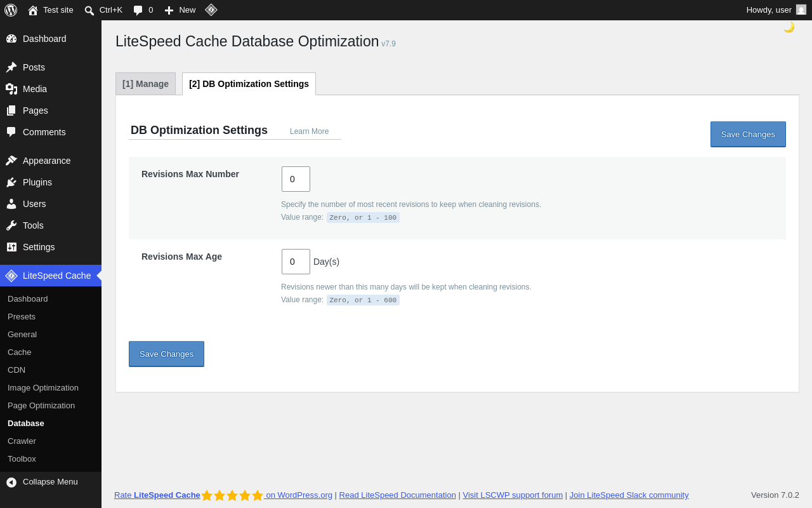Click the LiteSpeed Cache sidebar icon
This screenshot has width=812, height=508.
[11, 276]
